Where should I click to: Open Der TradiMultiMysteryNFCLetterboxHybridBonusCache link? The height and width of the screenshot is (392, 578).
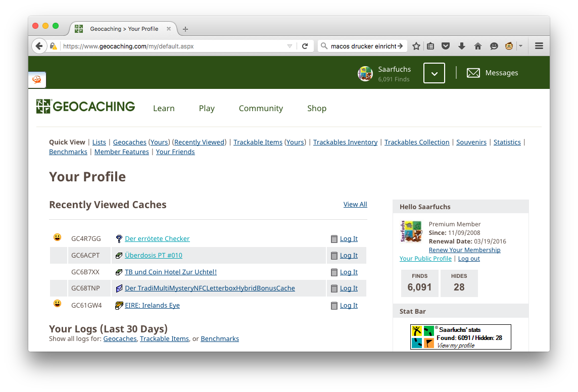(x=210, y=288)
